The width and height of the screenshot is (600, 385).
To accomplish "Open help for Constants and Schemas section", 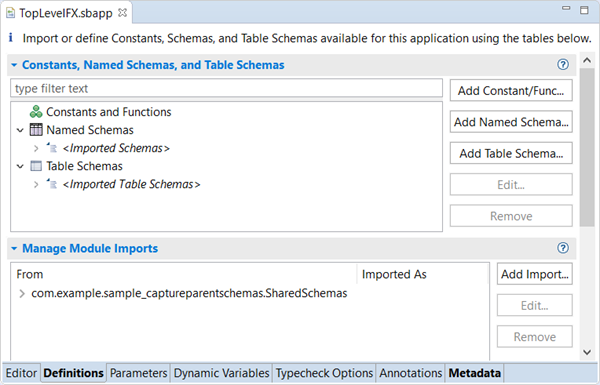I will pos(562,64).
